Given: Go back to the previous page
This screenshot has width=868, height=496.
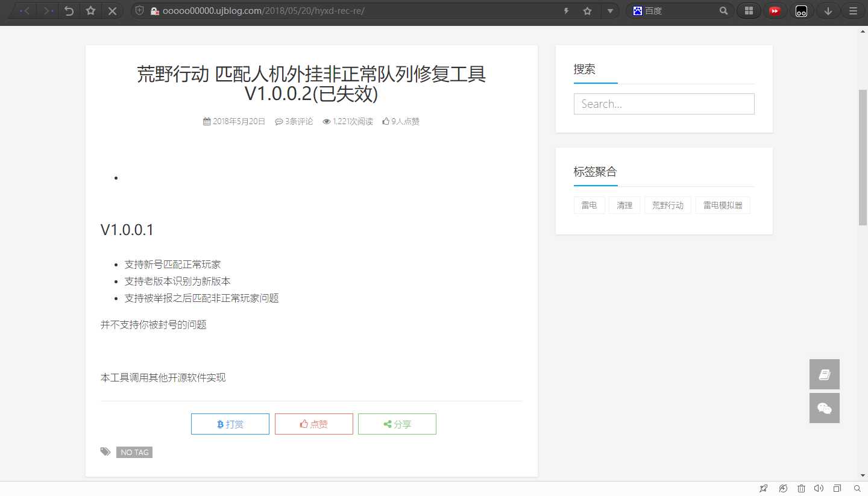Looking at the screenshot, I should pyautogui.click(x=25, y=11).
